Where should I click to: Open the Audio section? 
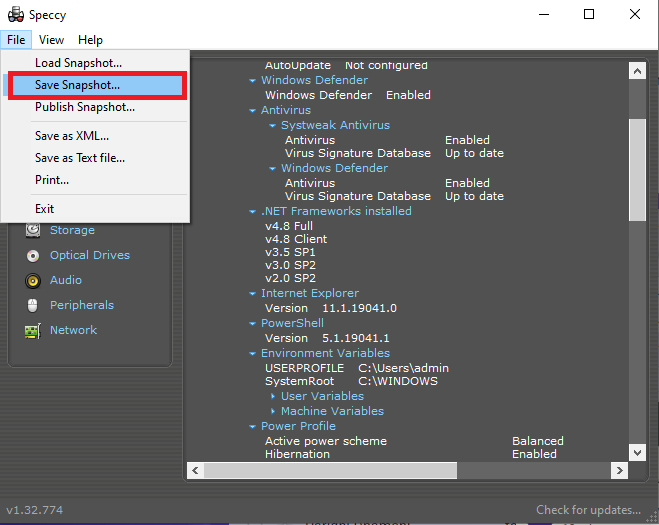pos(66,280)
